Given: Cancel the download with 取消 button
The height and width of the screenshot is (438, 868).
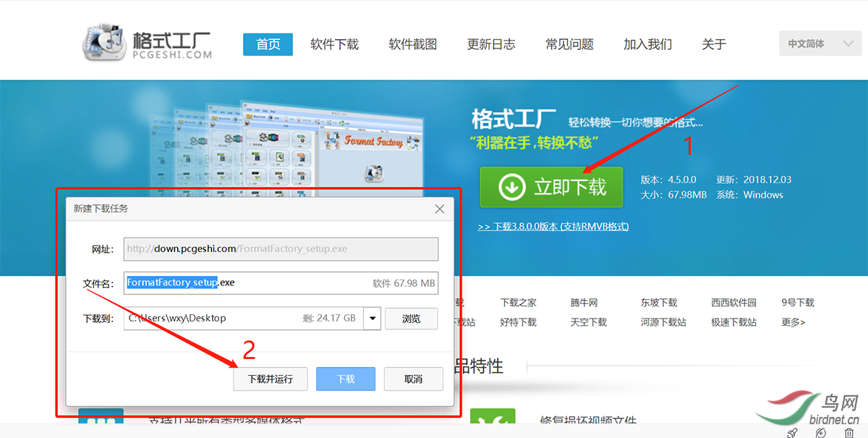Looking at the screenshot, I should pyautogui.click(x=413, y=379).
